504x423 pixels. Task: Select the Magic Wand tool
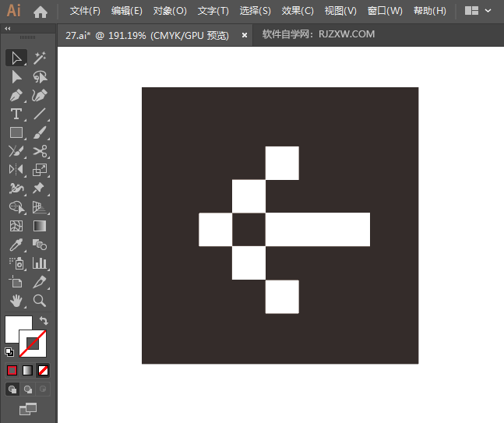pos(40,58)
